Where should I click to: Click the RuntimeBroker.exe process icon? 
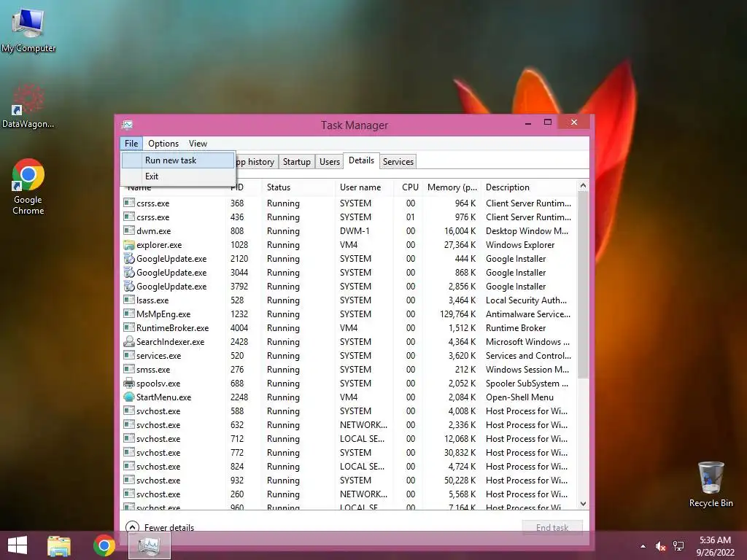click(128, 327)
